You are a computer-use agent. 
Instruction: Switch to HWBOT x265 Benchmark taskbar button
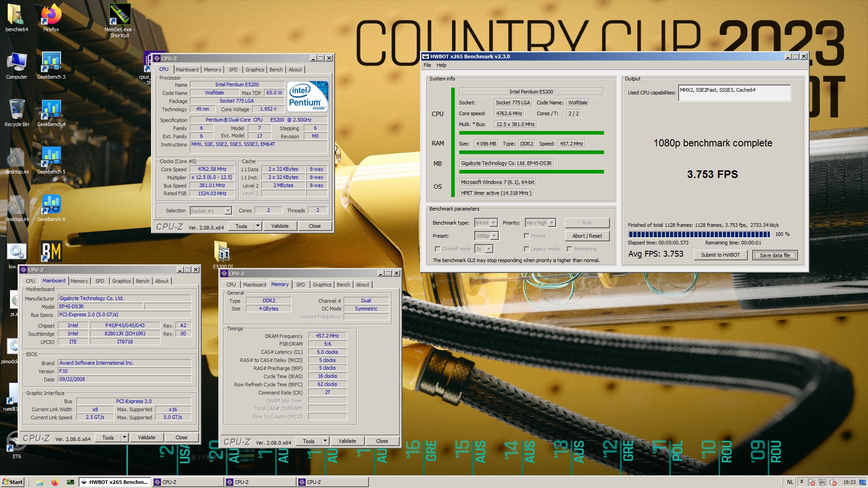[115, 482]
